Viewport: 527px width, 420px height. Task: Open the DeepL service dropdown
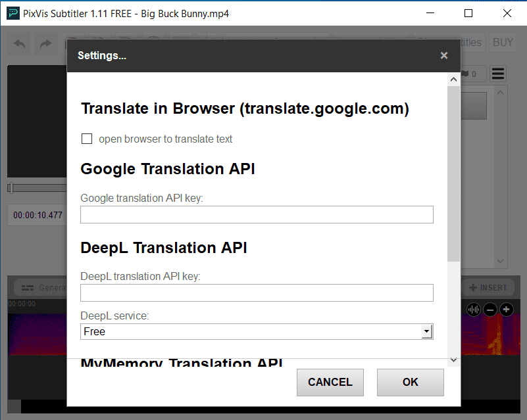pos(257,332)
